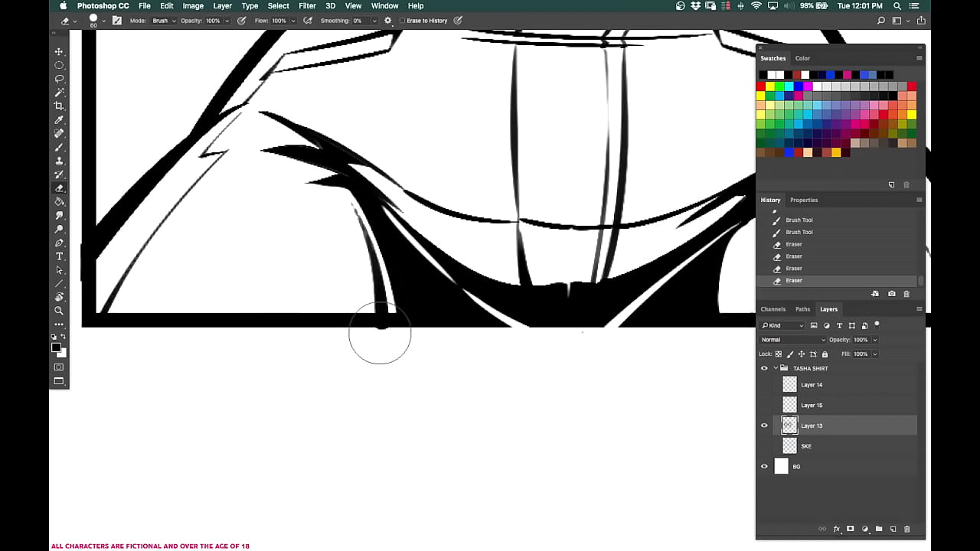
Task: Select the Zoom tool
Action: 59,311
